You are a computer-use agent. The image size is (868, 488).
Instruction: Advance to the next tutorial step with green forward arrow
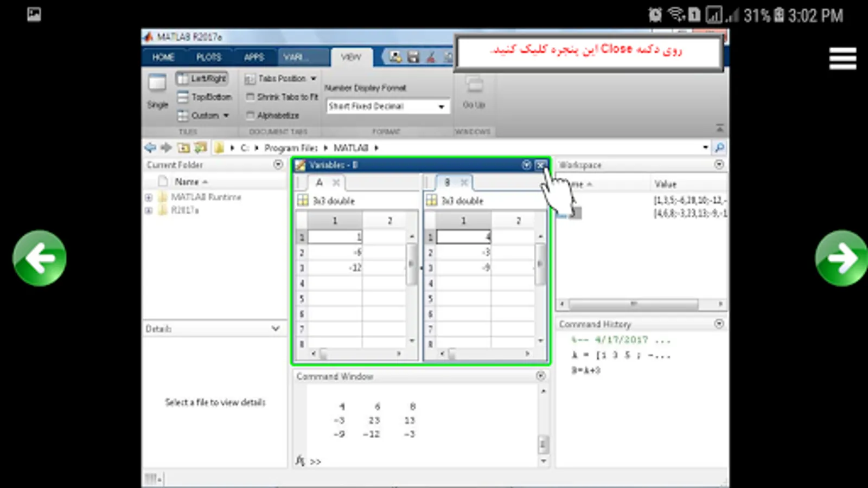tap(841, 258)
